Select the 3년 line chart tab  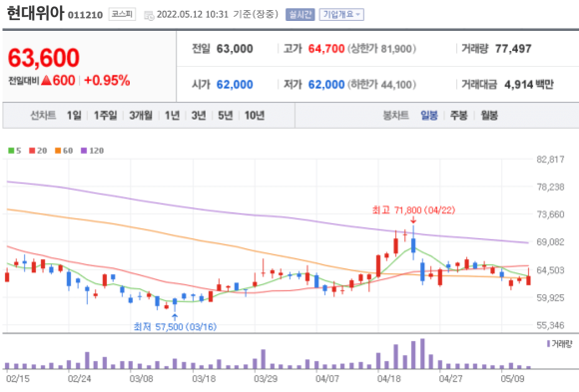click(x=199, y=116)
